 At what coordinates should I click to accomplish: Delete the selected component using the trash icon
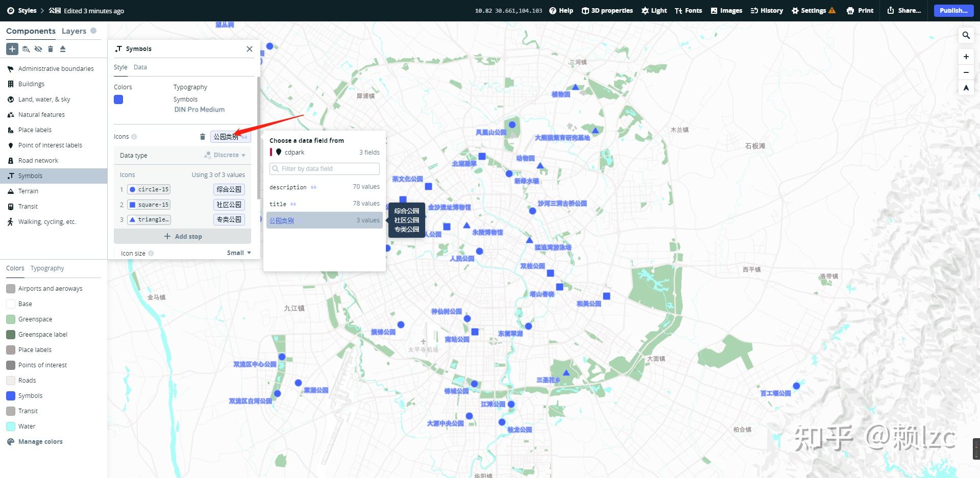(x=51, y=48)
